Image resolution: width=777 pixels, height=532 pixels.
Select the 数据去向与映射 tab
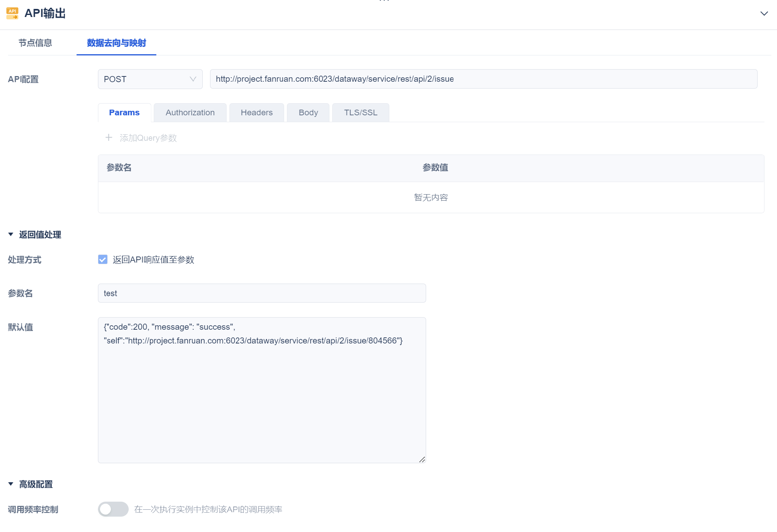pyautogui.click(x=117, y=43)
